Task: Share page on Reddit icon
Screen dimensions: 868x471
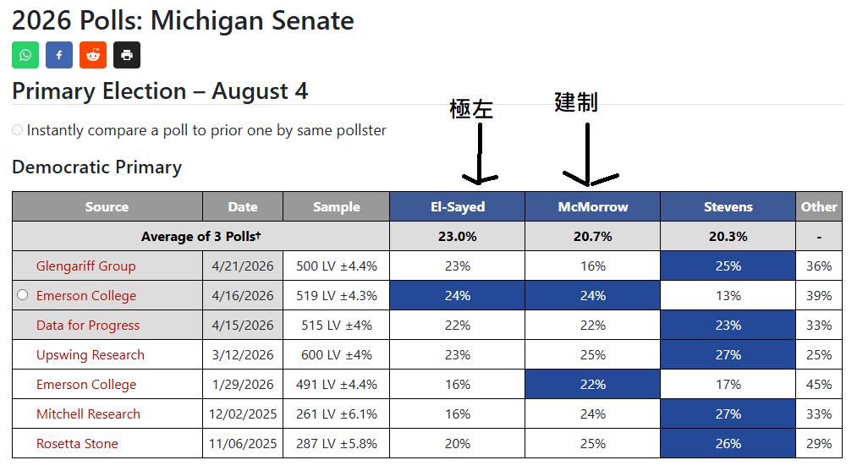Action: [x=93, y=55]
